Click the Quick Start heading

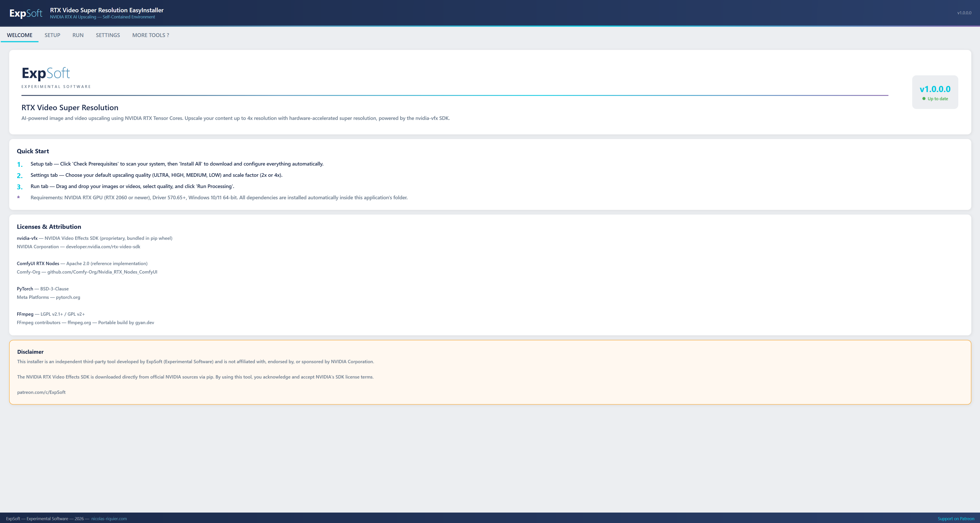click(x=33, y=151)
